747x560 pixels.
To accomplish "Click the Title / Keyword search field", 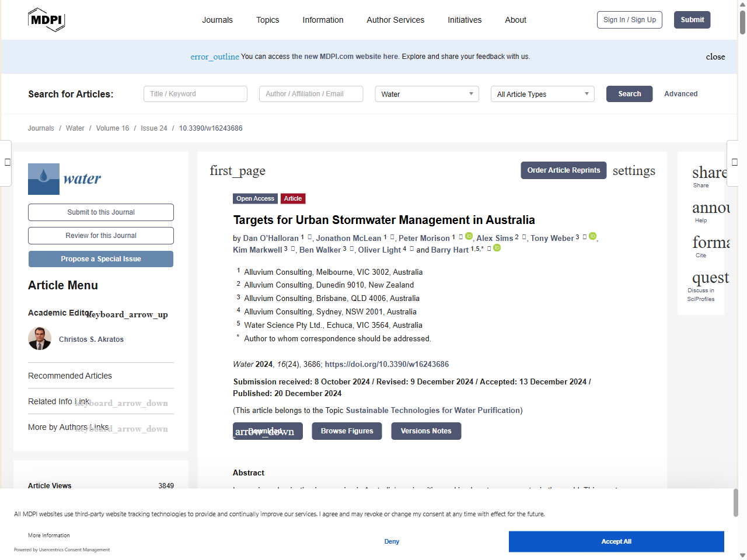I will pos(196,94).
